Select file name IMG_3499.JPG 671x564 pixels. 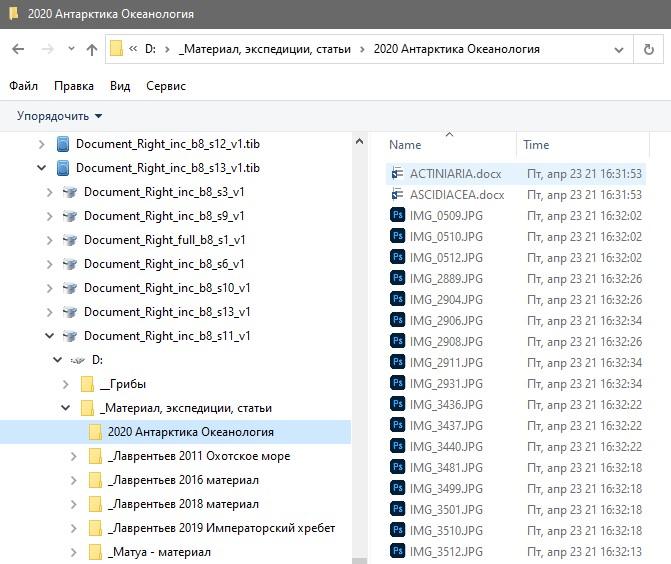[446, 489]
